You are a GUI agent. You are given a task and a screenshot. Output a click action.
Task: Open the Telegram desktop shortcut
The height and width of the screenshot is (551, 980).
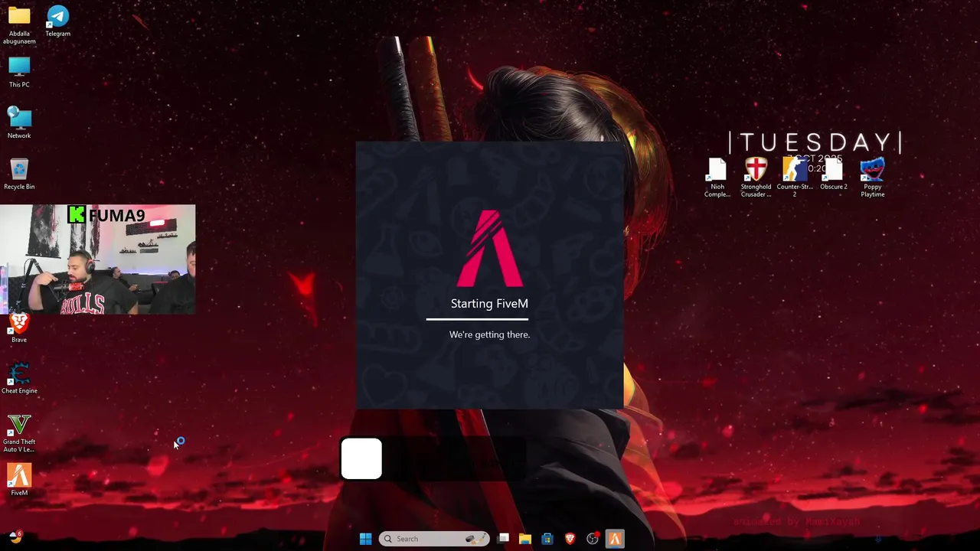point(57,21)
